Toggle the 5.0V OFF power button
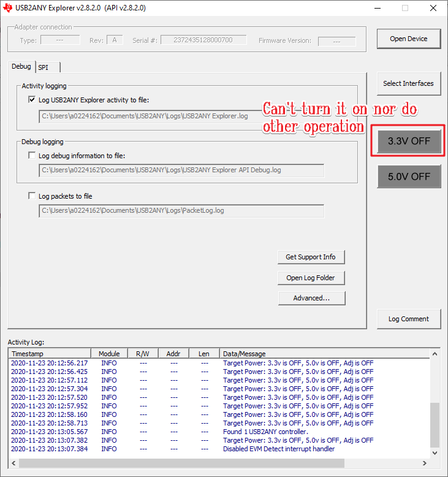The width and height of the screenshot is (448, 477). 409,177
